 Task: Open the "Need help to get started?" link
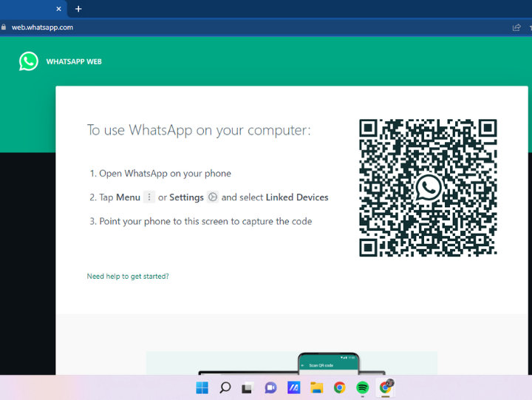[x=128, y=276]
